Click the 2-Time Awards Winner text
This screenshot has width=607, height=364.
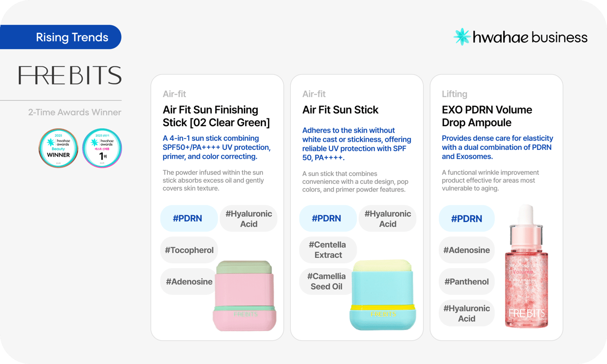74,112
